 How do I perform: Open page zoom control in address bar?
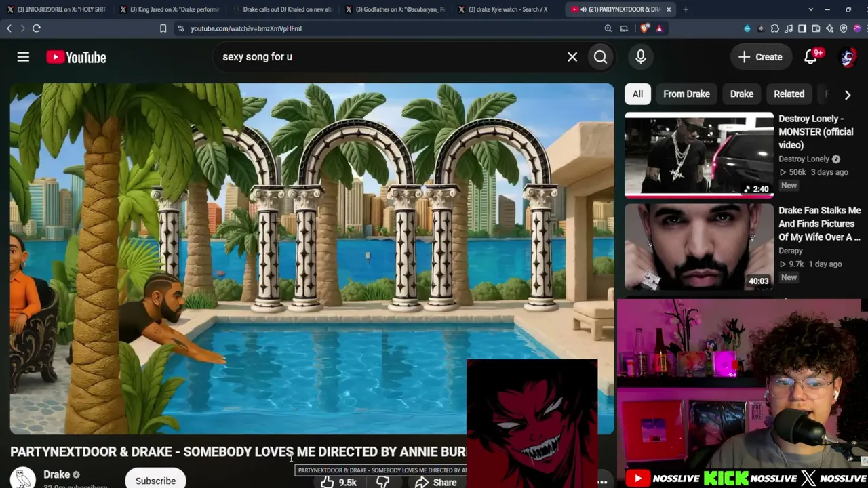tap(608, 28)
